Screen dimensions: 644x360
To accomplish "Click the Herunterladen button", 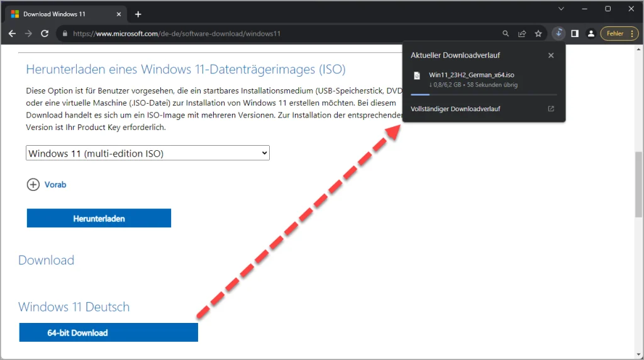I will click(x=99, y=218).
